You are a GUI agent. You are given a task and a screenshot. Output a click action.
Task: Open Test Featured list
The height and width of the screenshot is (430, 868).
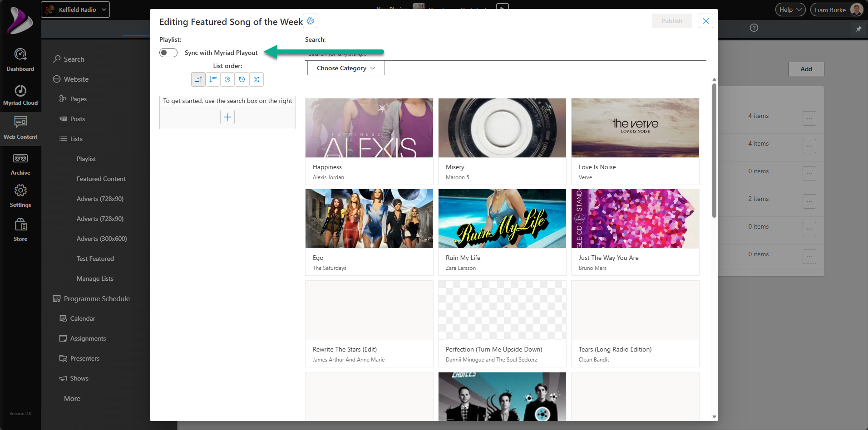point(95,259)
